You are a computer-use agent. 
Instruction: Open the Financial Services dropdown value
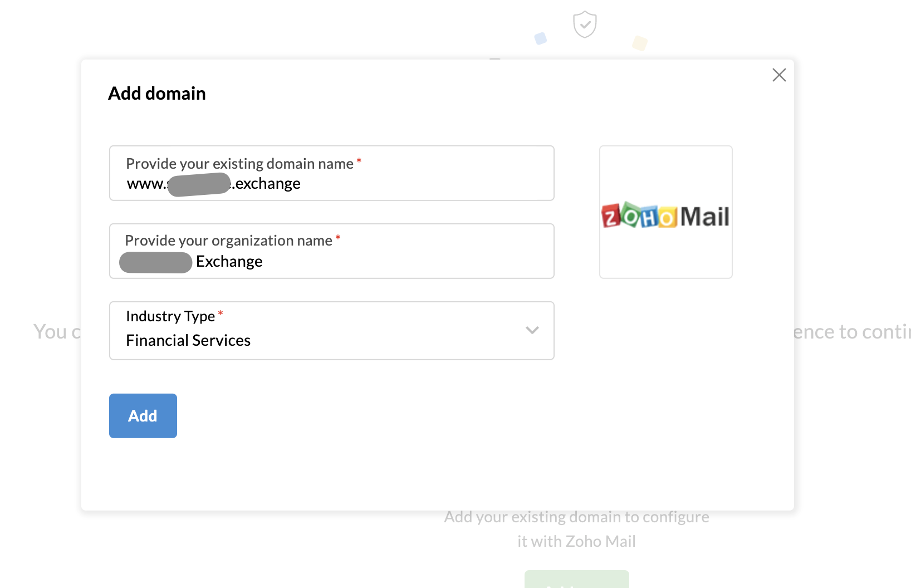click(x=188, y=340)
